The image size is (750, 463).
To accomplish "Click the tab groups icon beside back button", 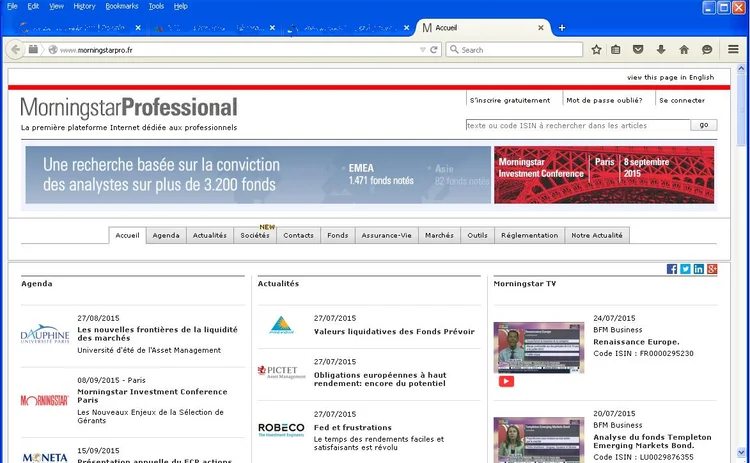I will tap(33, 49).
